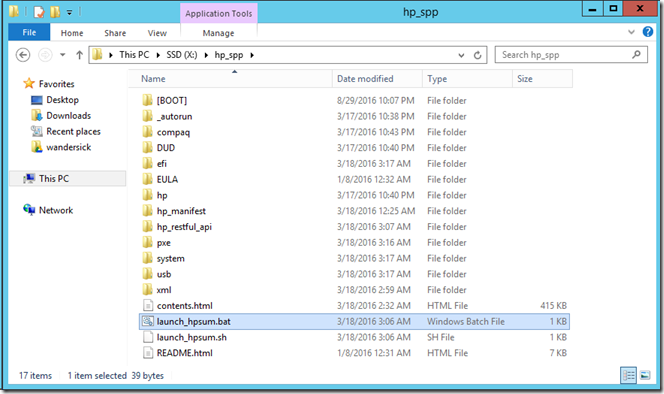This screenshot has height=394, width=664.
Task: Open wandersick in the navigation pane
Action: tap(69, 147)
